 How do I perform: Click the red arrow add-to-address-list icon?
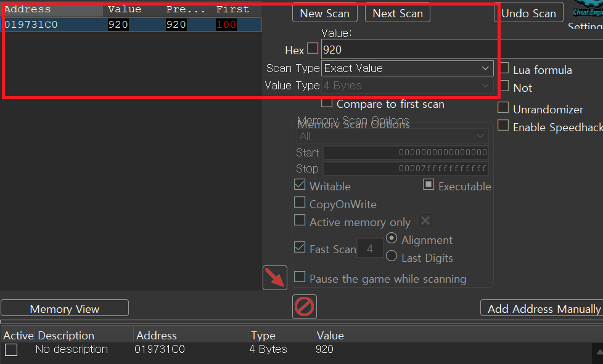click(x=275, y=278)
